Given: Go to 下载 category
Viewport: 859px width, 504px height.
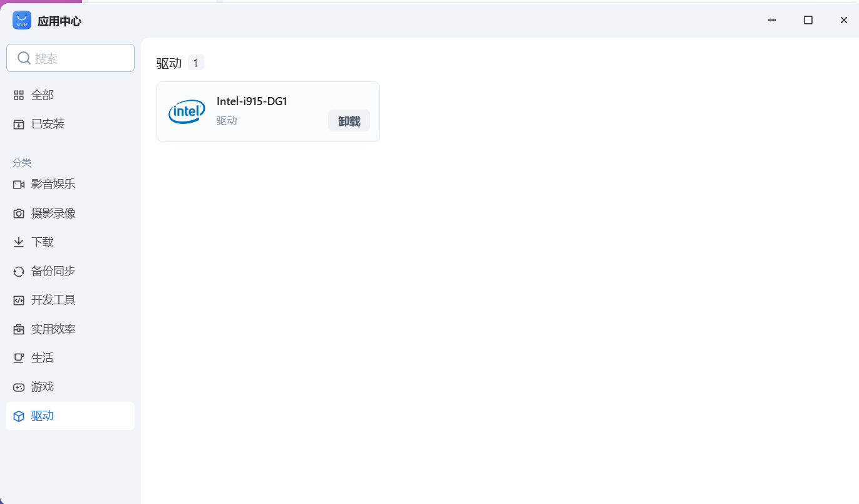Looking at the screenshot, I should [x=70, y=242].
